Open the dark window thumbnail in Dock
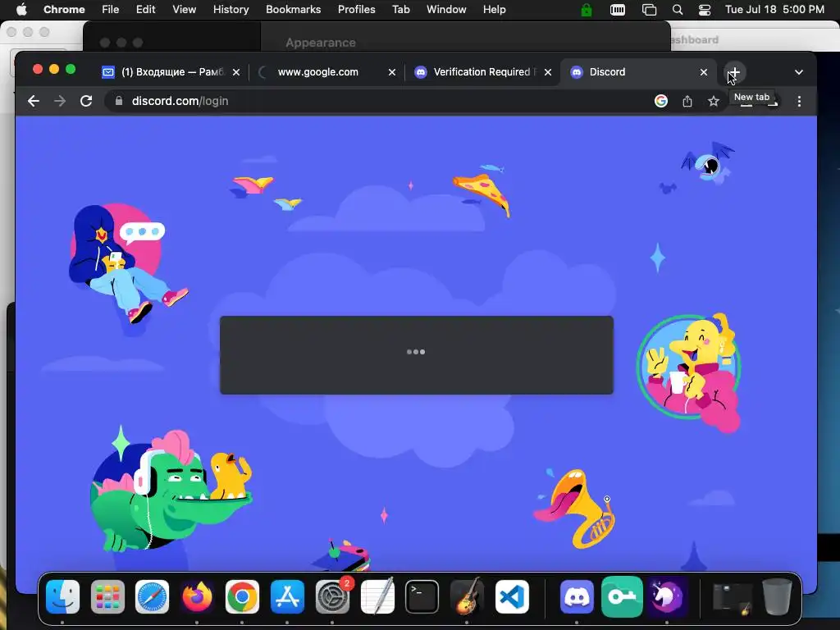Image resolution: width=840 pixels, height=630 pixels. 733,598
